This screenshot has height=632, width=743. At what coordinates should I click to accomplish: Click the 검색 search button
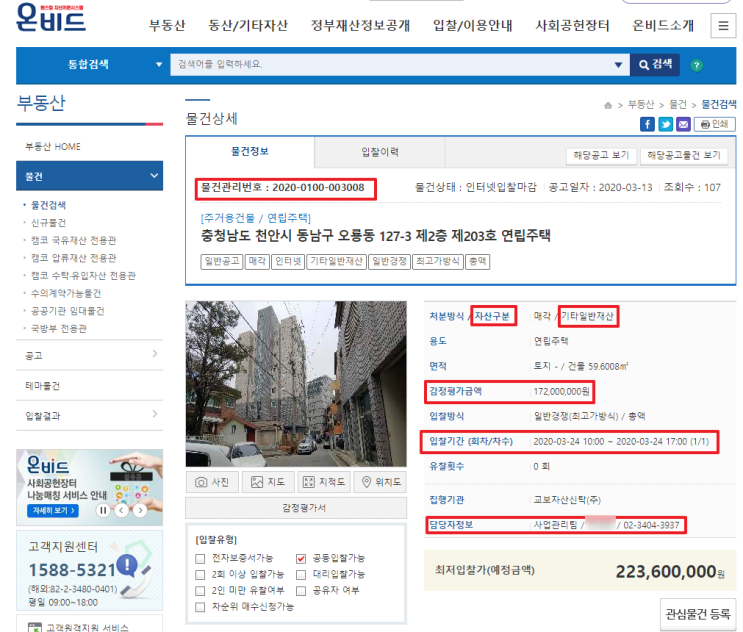pos(655,64)
